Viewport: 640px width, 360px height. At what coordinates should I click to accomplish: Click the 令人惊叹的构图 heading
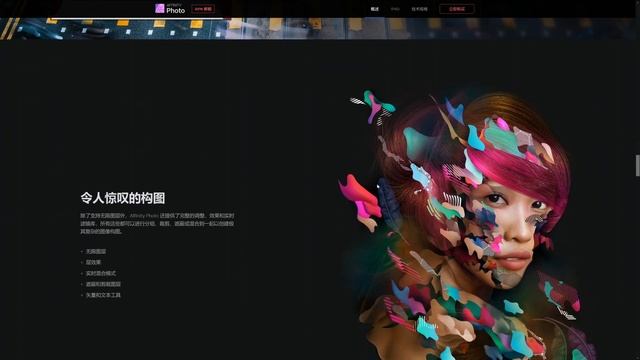coord(123,198)
